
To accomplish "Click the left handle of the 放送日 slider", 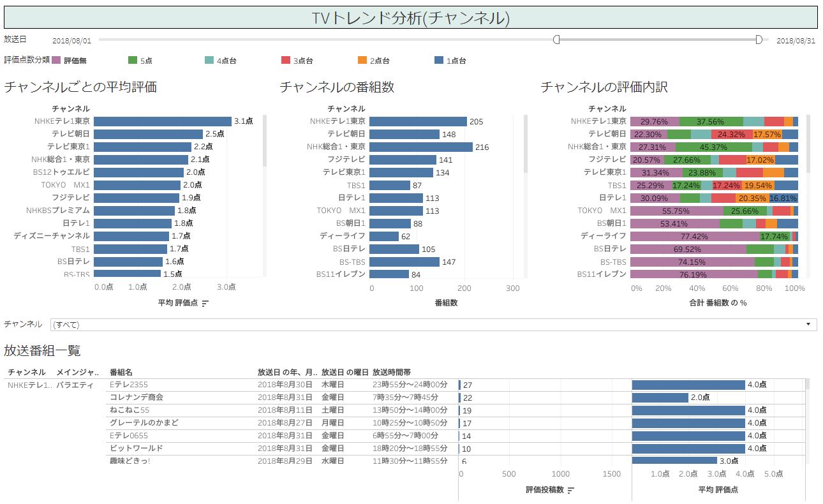I will click(x=556, y=40).
